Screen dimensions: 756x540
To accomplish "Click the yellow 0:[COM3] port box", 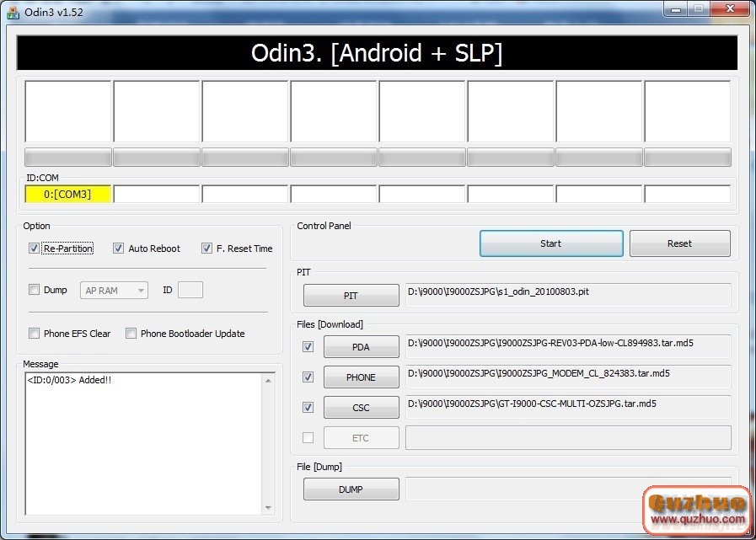I will click(68, 194).
